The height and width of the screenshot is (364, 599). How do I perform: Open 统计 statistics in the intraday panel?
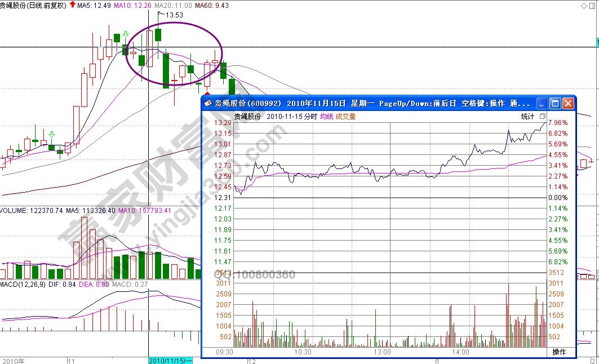[527, 116]
